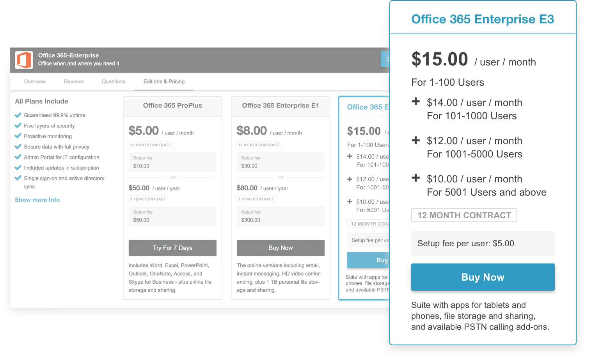This screenshot has width=593, height=364.
Task: Click Buy Now under Enterprise E1
Action: pyautogui.click(x=281, y=248)
